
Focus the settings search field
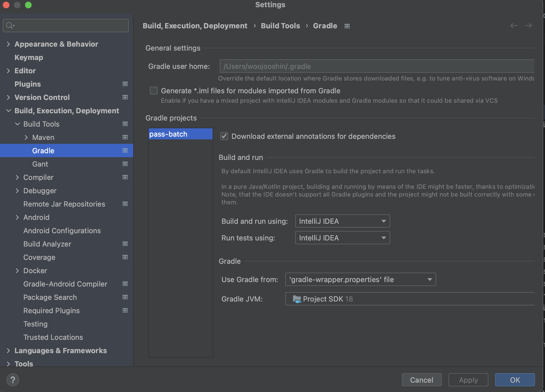pos(66,26)
